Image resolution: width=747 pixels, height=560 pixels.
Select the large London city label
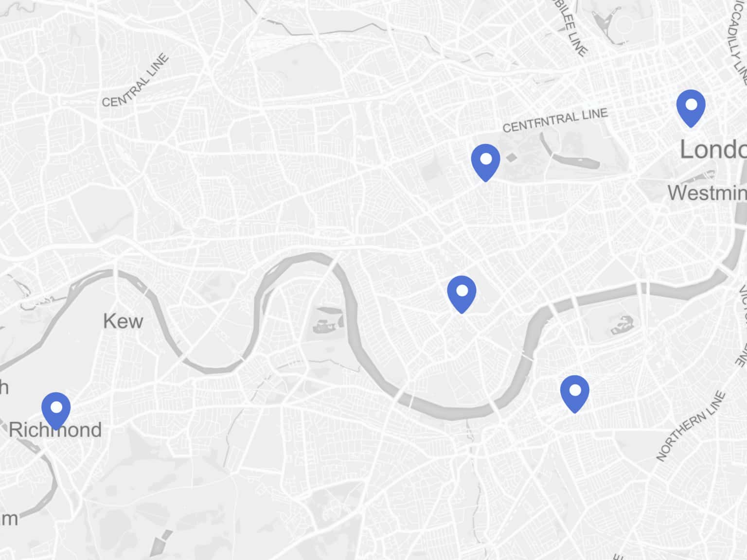(713, 149)
